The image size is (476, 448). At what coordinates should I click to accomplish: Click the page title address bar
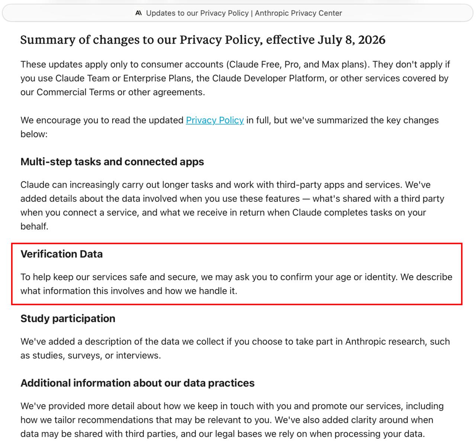coord(238,13)
